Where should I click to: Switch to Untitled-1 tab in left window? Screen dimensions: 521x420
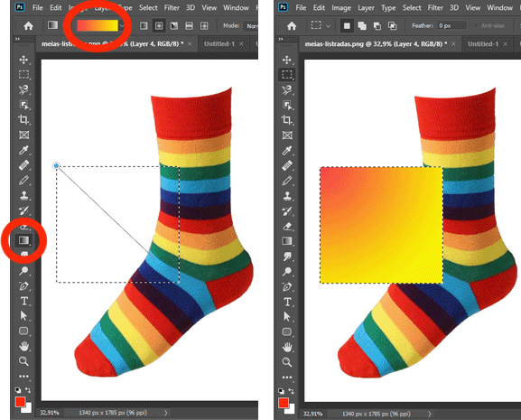click(219, 44)
